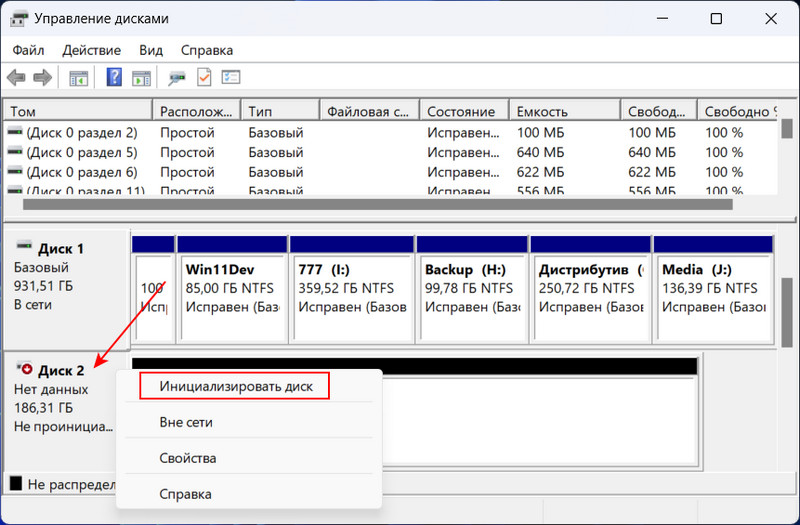Click the 186,31 ГБ size of Диск 2

tap(43, 408)
